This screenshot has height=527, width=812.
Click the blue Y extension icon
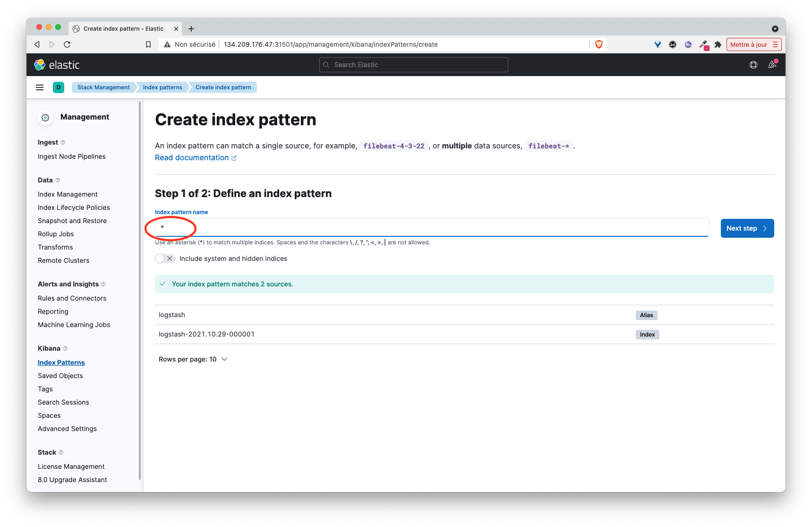[x=658, y=44]
